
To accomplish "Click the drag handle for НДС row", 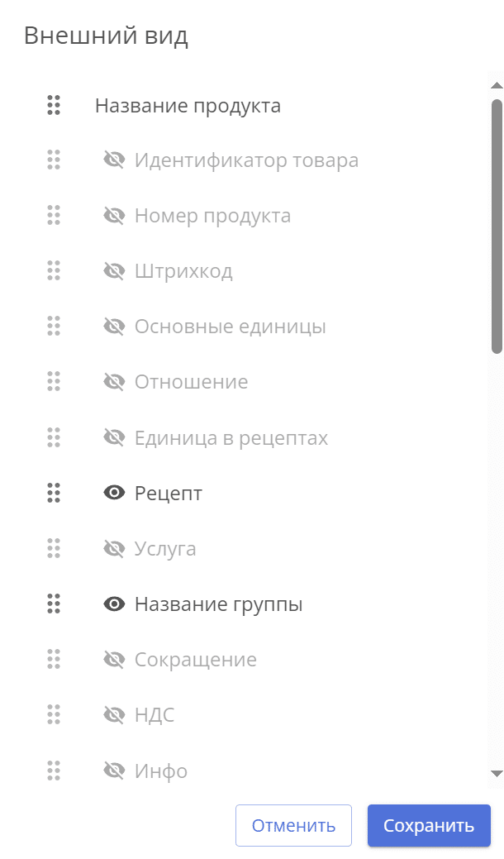I will tap(54, 715).
